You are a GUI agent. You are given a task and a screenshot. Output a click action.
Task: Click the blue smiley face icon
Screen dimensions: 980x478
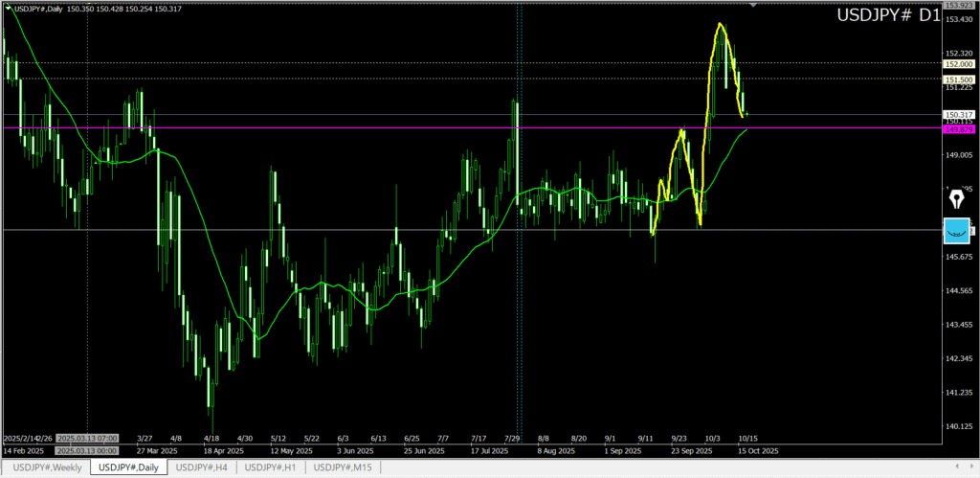pyautogui.click(x=957, y=231)
